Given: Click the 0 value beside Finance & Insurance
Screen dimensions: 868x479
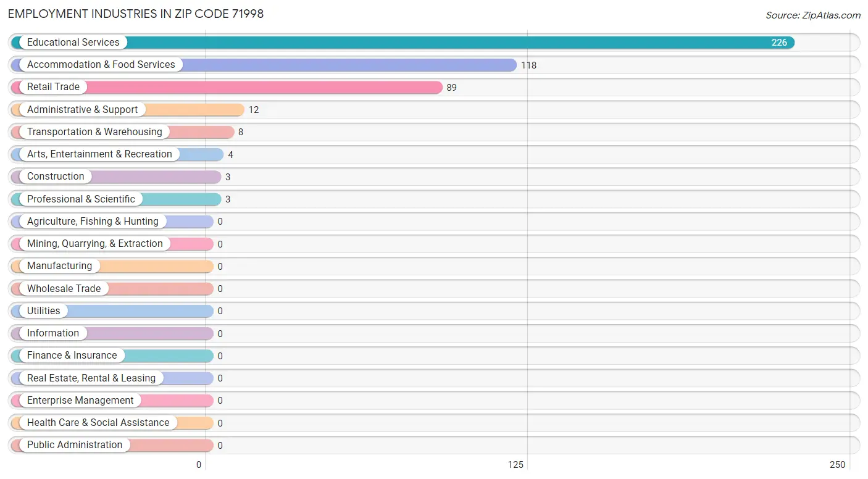Looking at the screenshot, I should [220, 356].
